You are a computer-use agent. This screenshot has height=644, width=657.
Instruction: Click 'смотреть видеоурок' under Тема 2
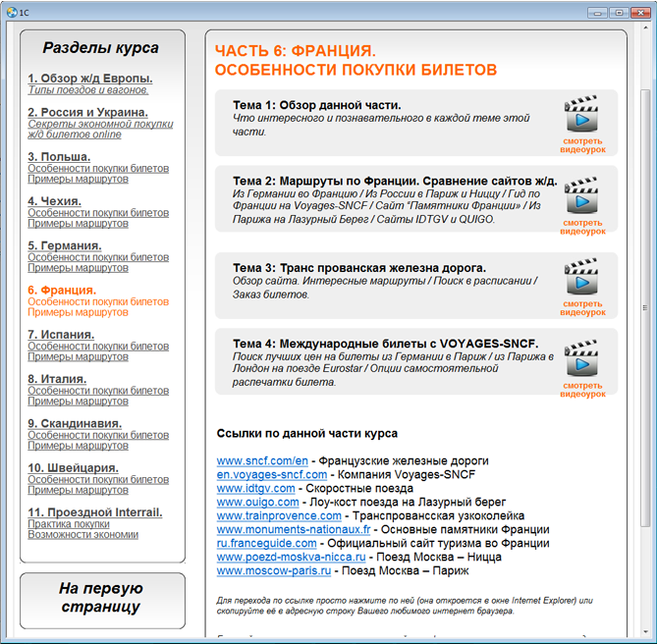[582, 227]
